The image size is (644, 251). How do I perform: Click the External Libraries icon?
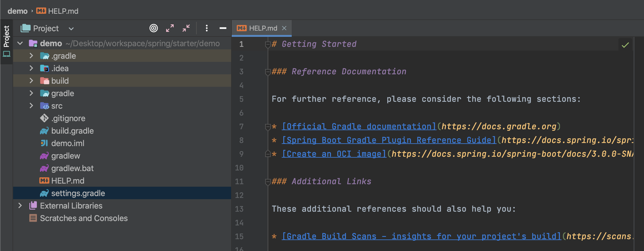coord(33,205)
